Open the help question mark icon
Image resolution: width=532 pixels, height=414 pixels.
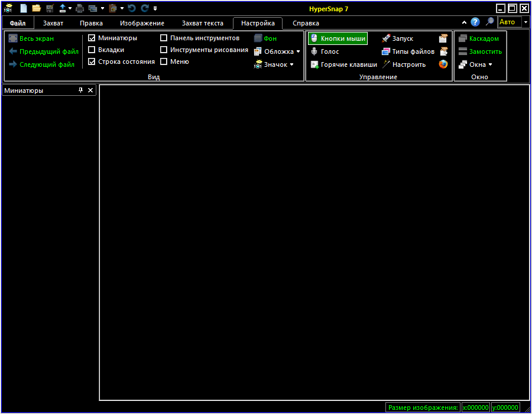(x=475, y=22)
